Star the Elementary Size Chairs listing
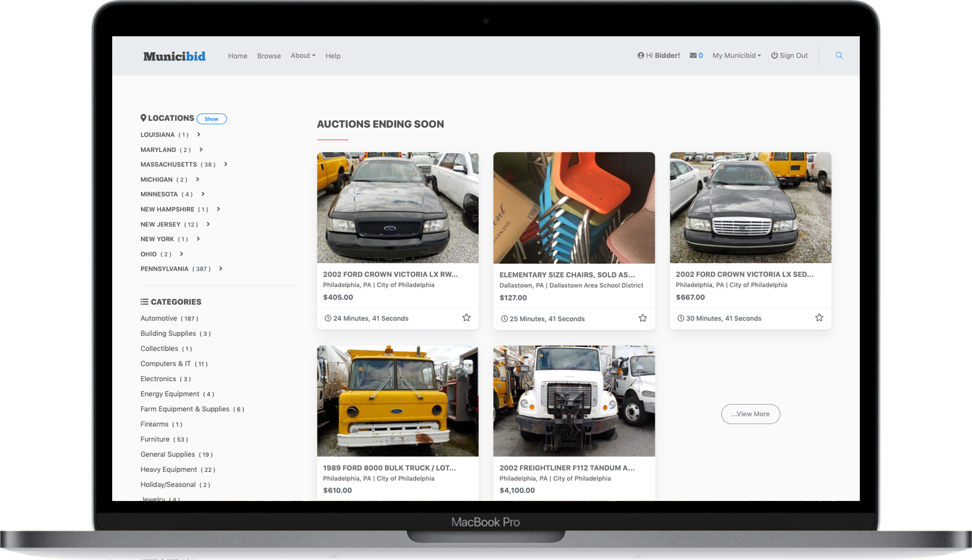The image size is (972, 560). coord(643,318)
